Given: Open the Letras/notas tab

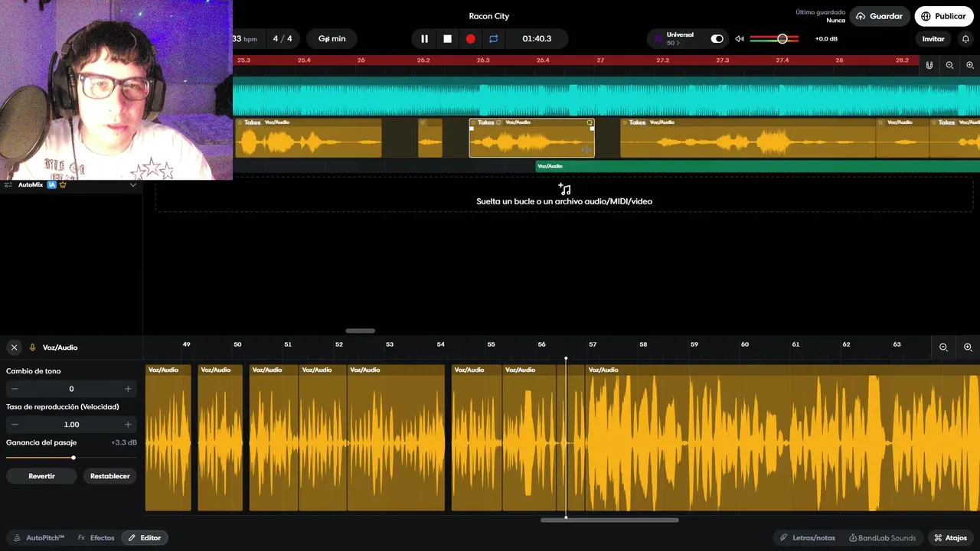Looking at the screenshot, I should [x=807, y=538].
